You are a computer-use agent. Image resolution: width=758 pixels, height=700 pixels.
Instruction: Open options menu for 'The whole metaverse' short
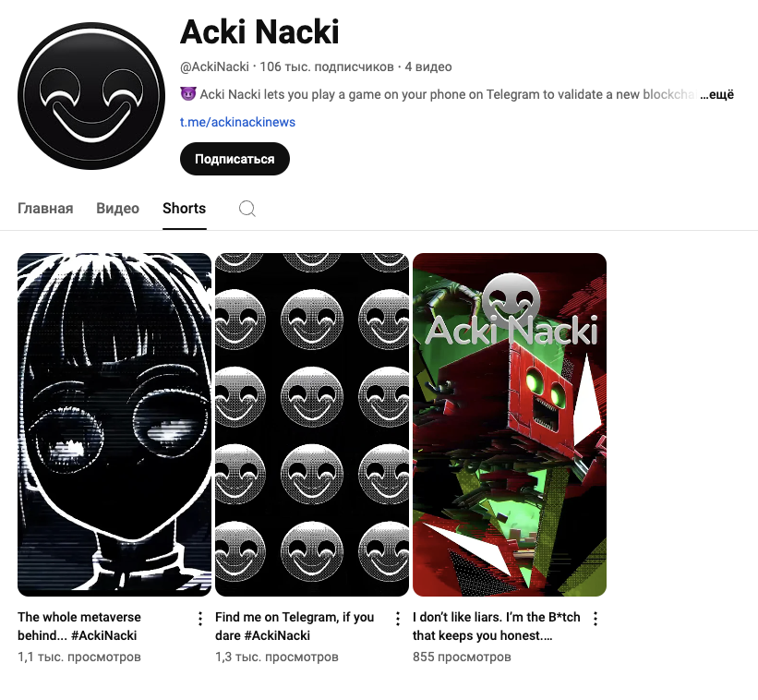click(200, 619)
